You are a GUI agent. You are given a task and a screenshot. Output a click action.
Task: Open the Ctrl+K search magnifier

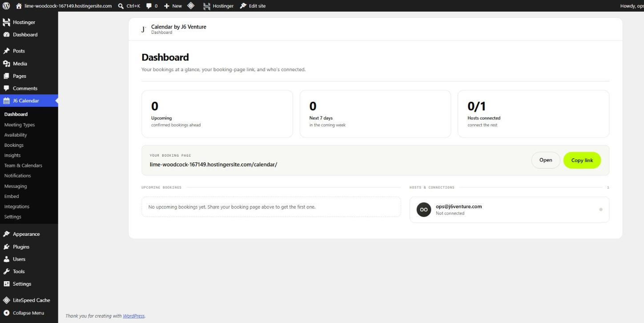pos(121,6)
